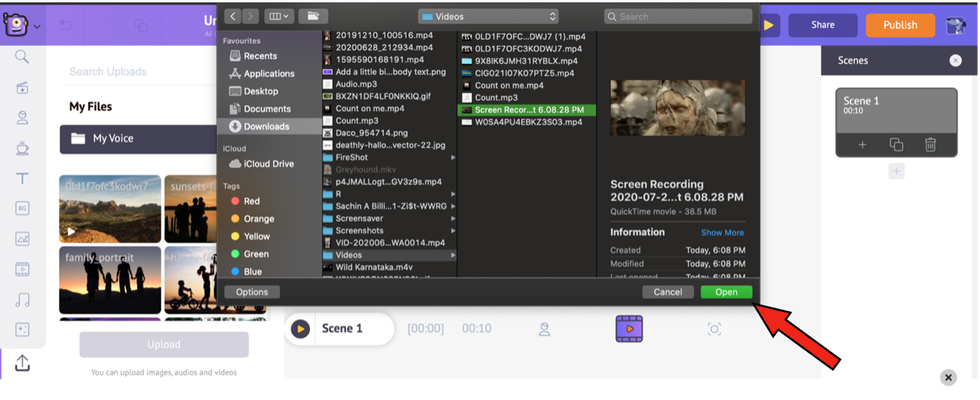The height and width of the screenshot is (400, 980).
Task: Open the Character library icon
Action: [x=23, y=118]
